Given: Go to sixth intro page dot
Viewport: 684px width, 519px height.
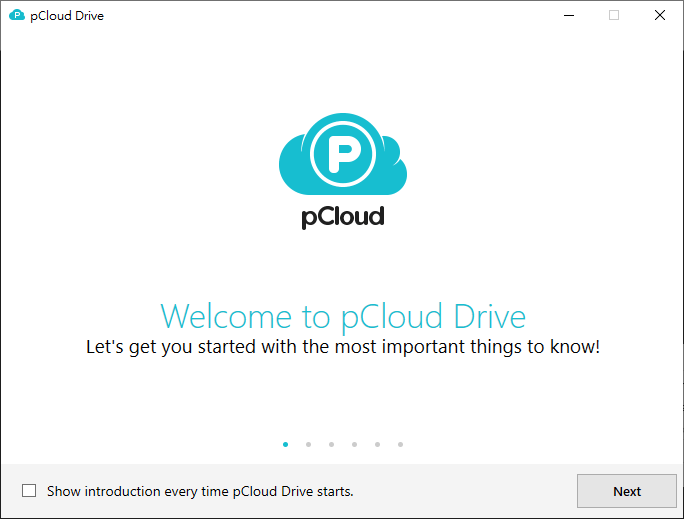Looking at the screenshot, I should [400, 444].
